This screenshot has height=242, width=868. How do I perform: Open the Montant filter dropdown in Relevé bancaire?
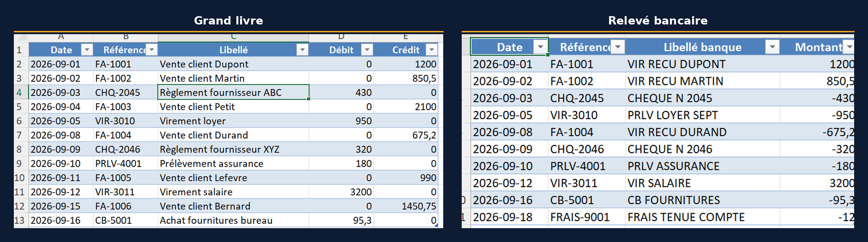tap(849, 47)
